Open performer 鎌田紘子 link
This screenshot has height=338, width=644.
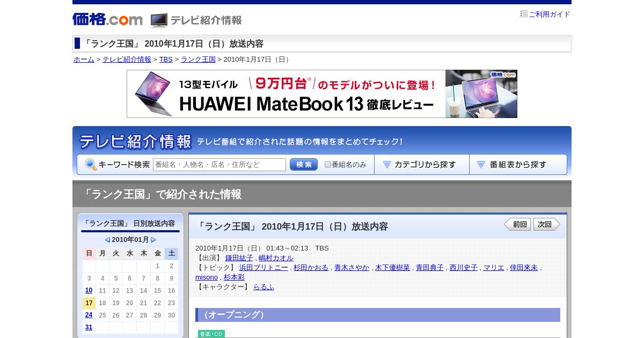pyautogui.click(x=239, y=258)
